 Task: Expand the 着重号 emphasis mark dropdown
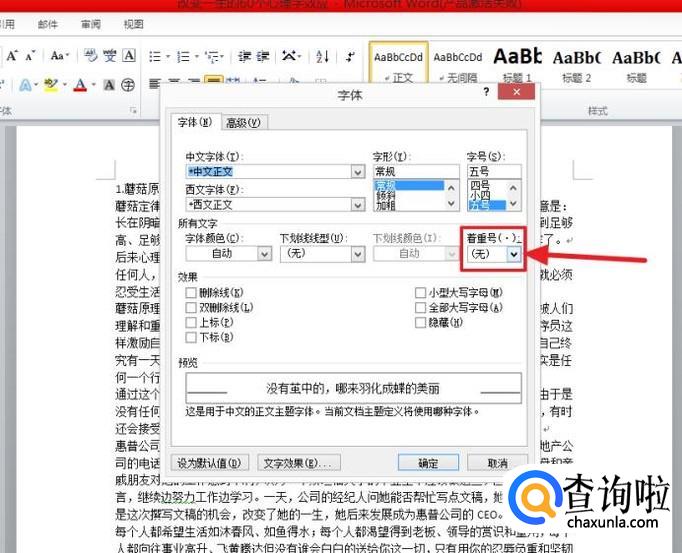(x=514, y=255)
